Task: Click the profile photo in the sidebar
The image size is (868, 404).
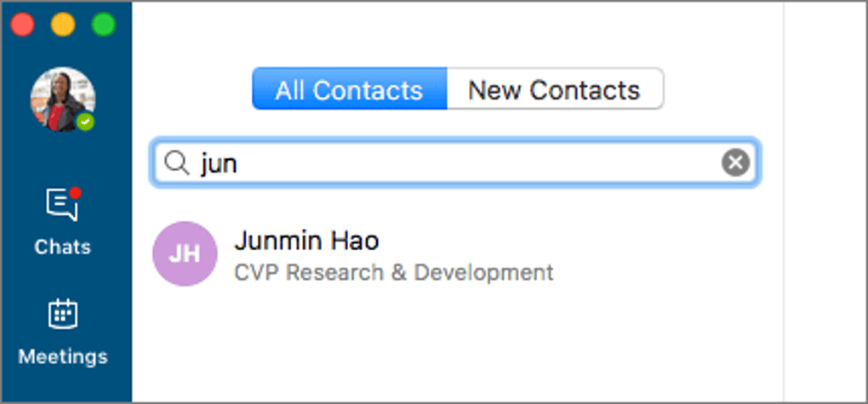Action: (x=63, y=100)
